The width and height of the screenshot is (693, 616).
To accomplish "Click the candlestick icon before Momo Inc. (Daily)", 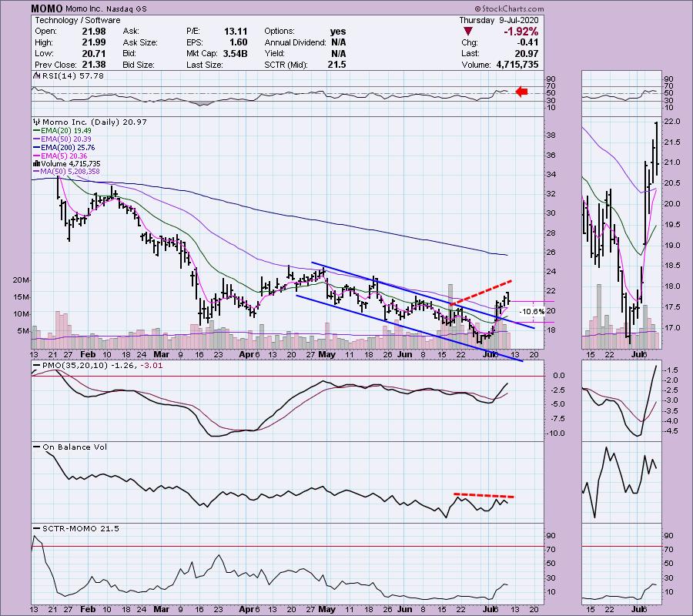I will click(x=37, y=122).
